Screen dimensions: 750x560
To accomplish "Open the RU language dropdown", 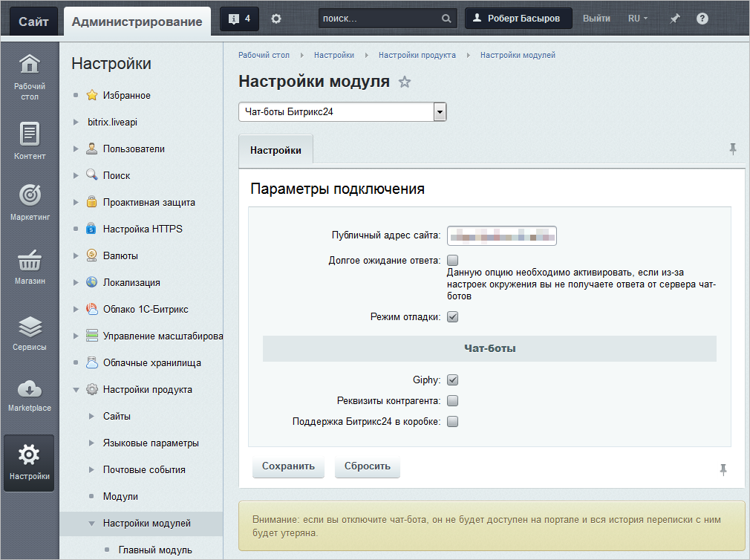I will point(637,19).
